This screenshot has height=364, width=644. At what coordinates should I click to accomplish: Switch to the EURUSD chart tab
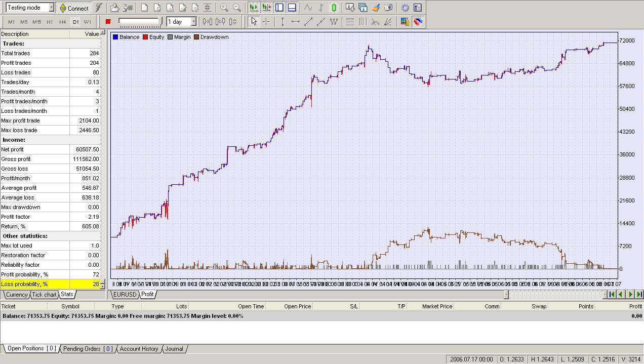[125, 294]
